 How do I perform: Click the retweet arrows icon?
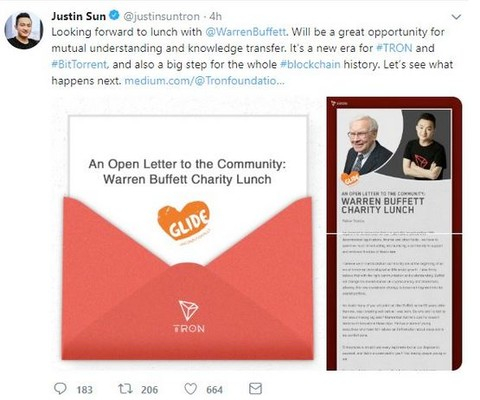click(x=125, y=389)
